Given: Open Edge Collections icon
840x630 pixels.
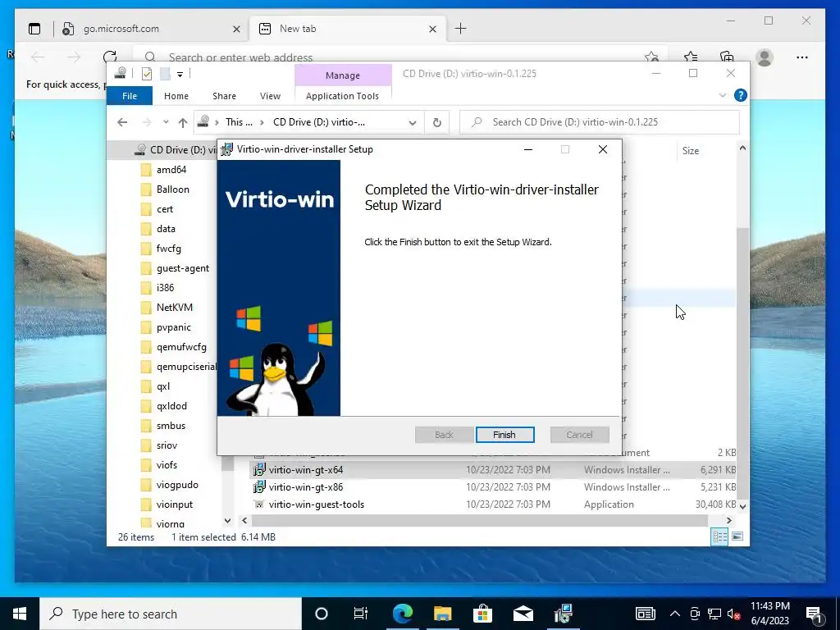Looking at the screenshot, I should coord(727,57).
